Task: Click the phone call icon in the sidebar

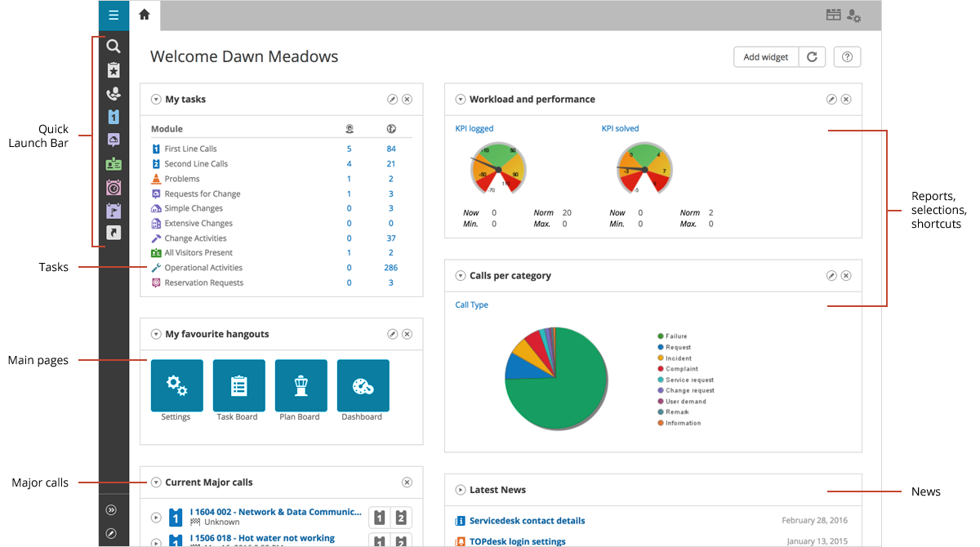Action: click(114, 93)
